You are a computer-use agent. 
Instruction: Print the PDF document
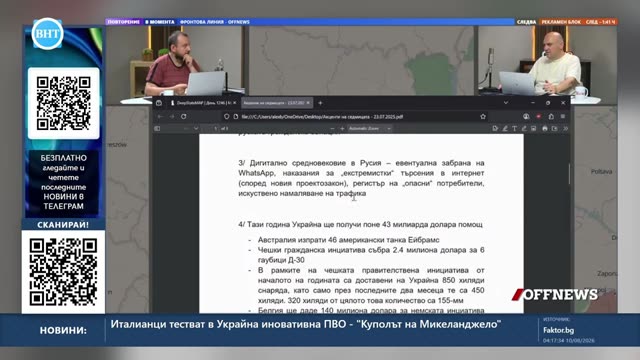(544, 129)
